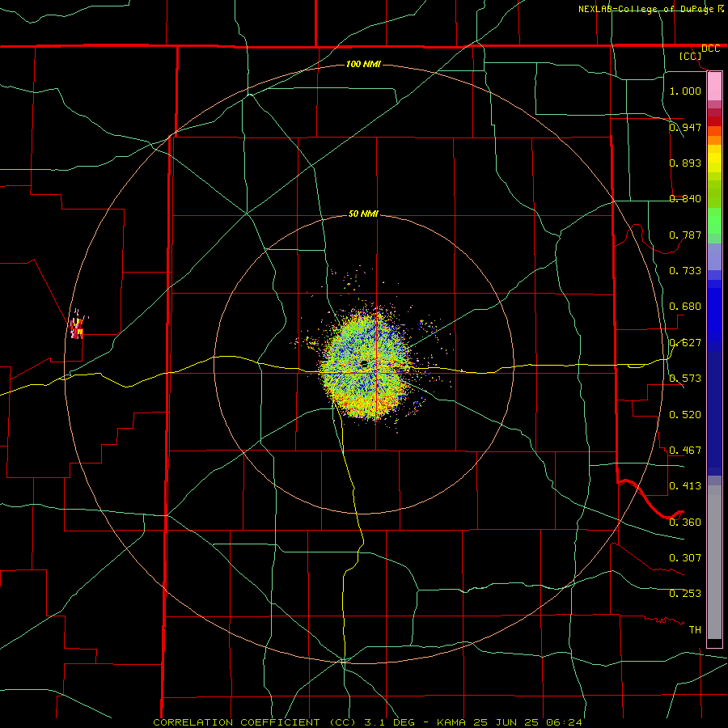728x728 pixels.
Task: Select the 0.680 scale value
Action: (685, 306)
